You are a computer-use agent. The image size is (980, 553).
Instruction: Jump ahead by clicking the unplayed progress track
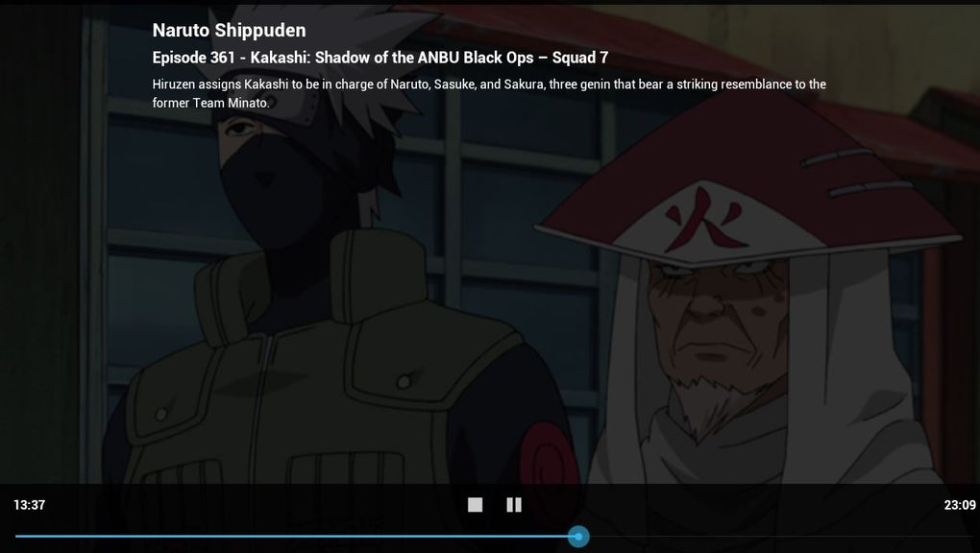(777, 536)
